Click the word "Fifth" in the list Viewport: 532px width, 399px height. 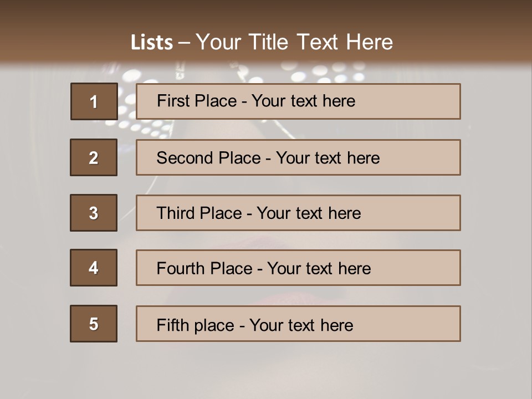pyautogui.click(x=171, y=325)
